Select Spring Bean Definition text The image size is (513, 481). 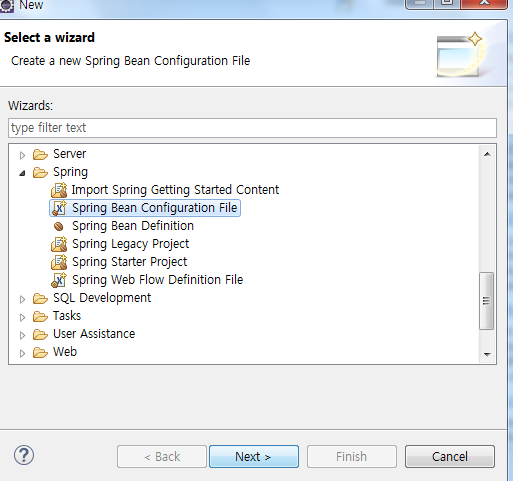[133, 226]
